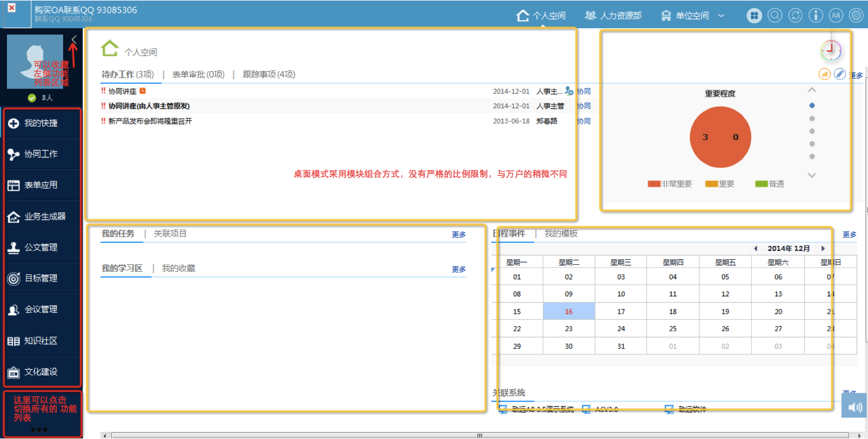This screenshot has height=439, width=868.
Task: Open the 新产品发布会即将隆重召开 item
Action: [150, 121]
